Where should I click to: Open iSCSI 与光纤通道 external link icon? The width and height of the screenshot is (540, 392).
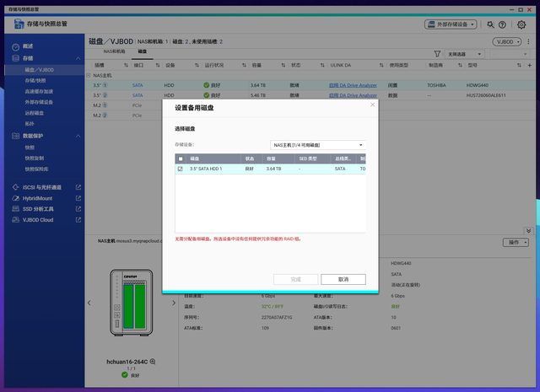(78, 187)
